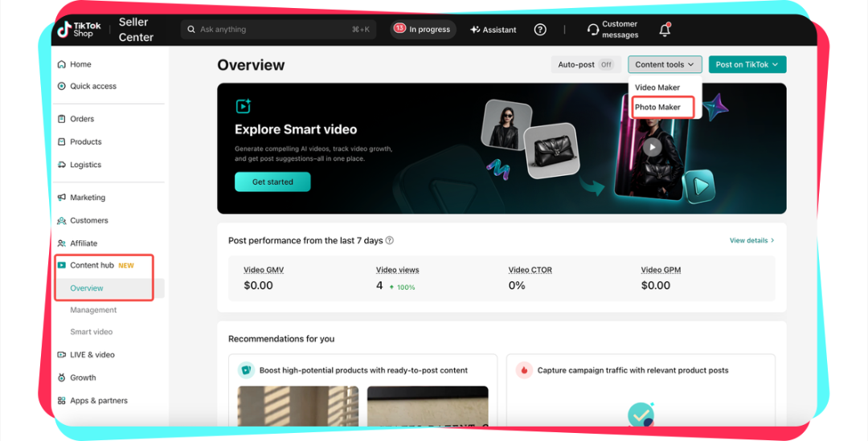
Task: Click the black handbag banner thumbnail
Action: coord(551,150)
